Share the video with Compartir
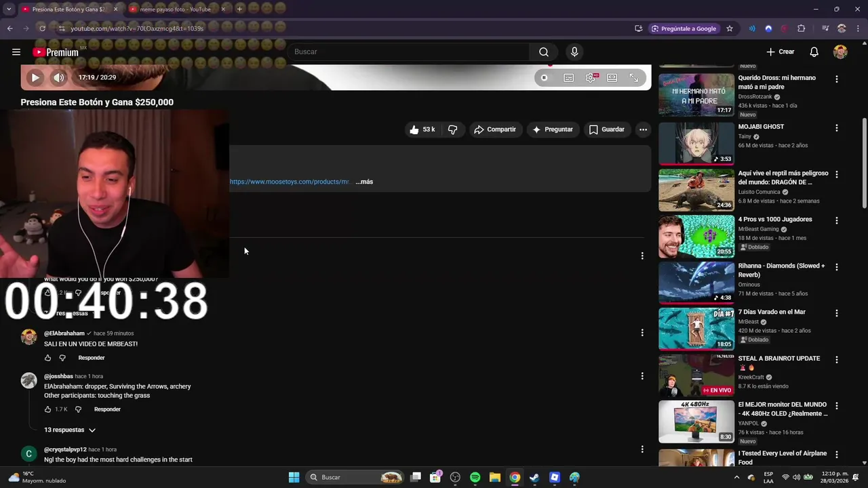868x488 pixels. 495,129
